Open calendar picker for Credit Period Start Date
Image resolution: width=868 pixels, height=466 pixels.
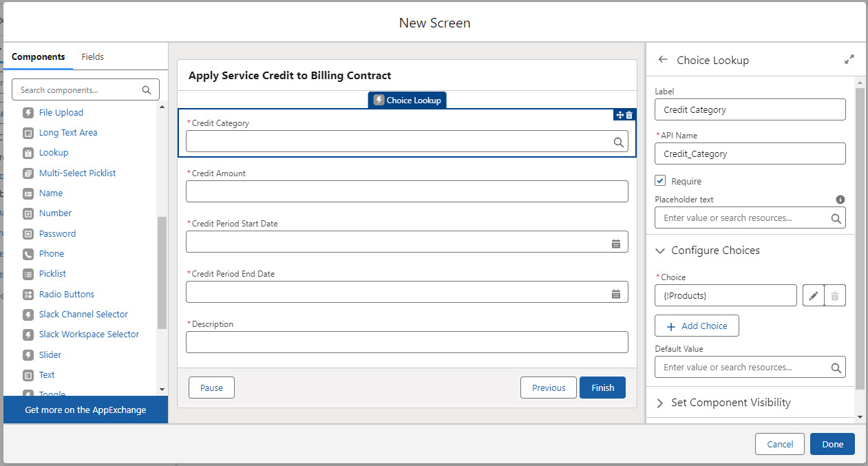(x=616, y=244)
